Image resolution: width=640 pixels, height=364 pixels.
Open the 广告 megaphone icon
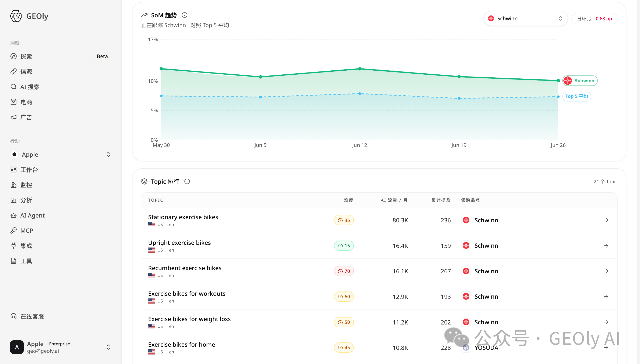point(14,117)
